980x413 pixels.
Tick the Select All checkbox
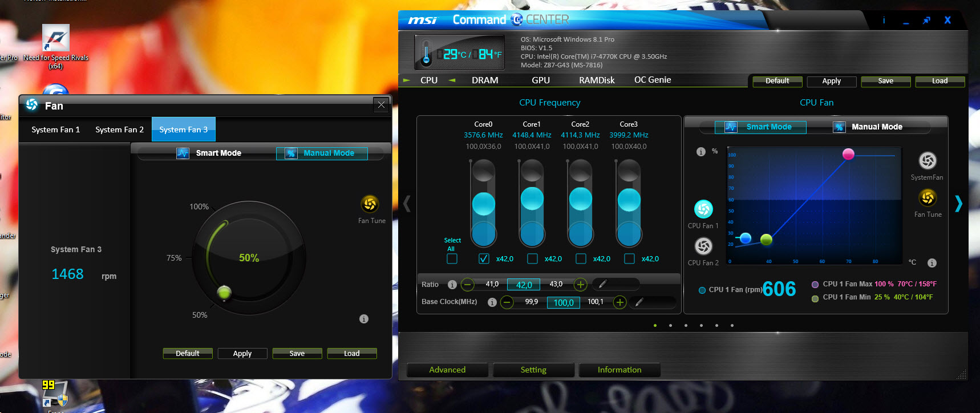click(452, 258)
